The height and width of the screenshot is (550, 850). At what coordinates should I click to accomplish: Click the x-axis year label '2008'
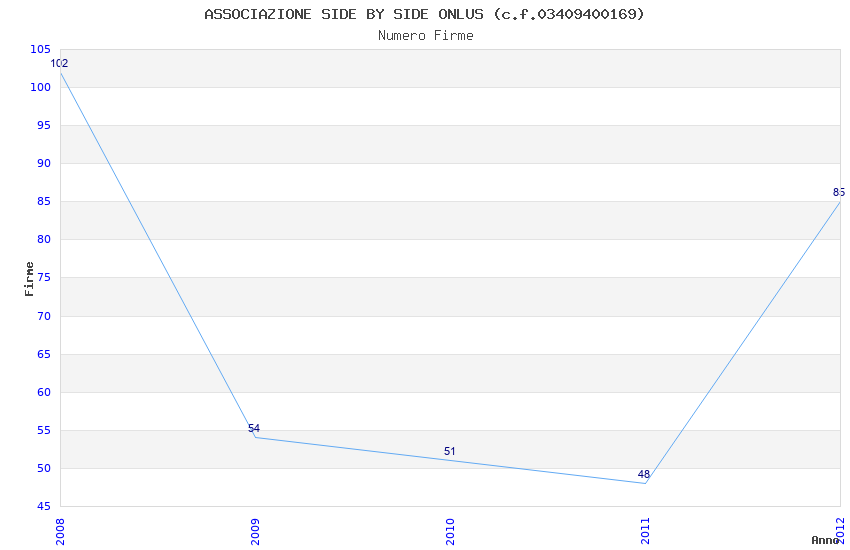[x=60, y=531]
